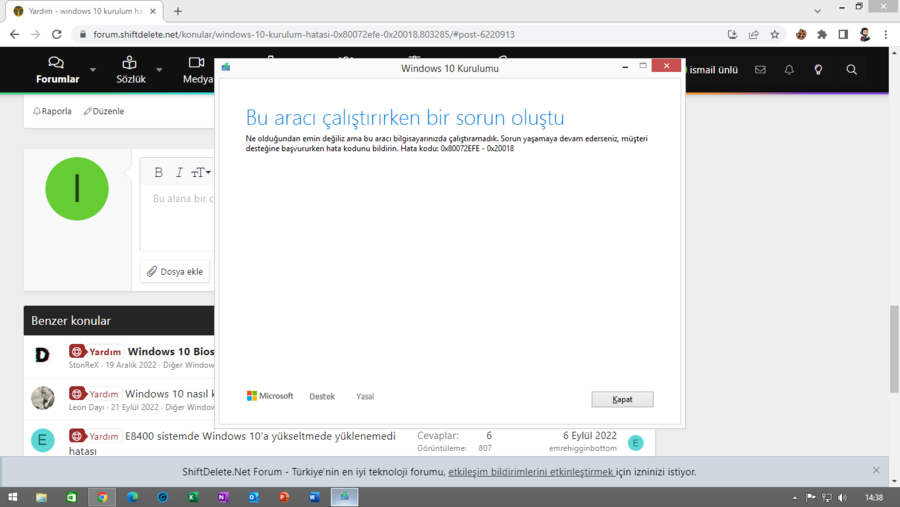Open the E8400 sistemde Windows 10'a yükseltmede topic
The width and height of the screenshot is (900, 507).
[260, 436]
